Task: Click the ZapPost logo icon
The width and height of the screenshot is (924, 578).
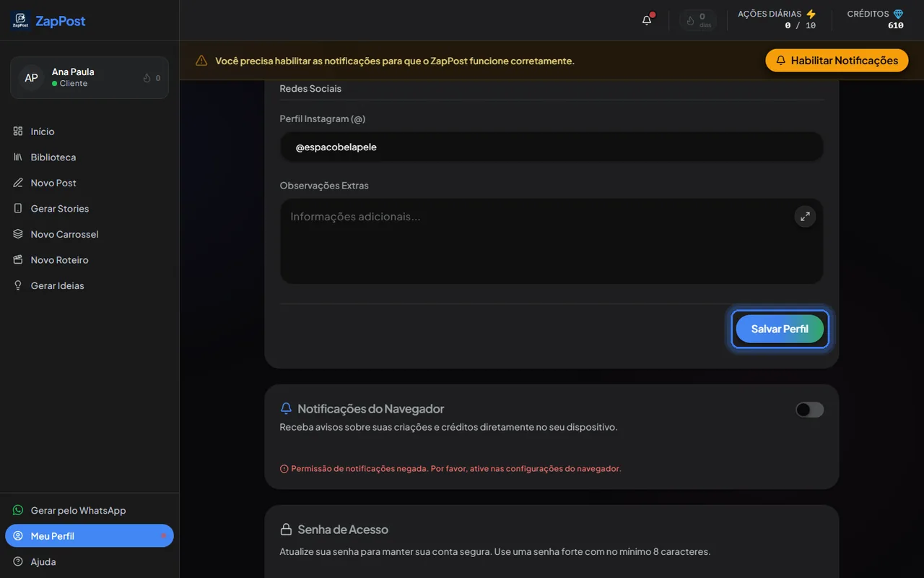Action: coord(20,20)
